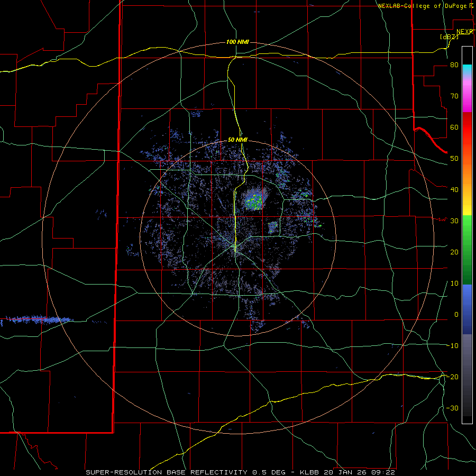Click the green-yellow reflectivity cluster northeast of the radar
This screenshot has height=476, width=476.
[x=254, y=200]
